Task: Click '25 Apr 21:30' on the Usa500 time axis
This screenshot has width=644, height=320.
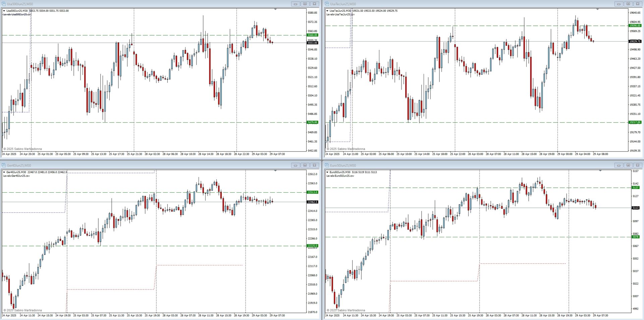Action: coord(134,154)
